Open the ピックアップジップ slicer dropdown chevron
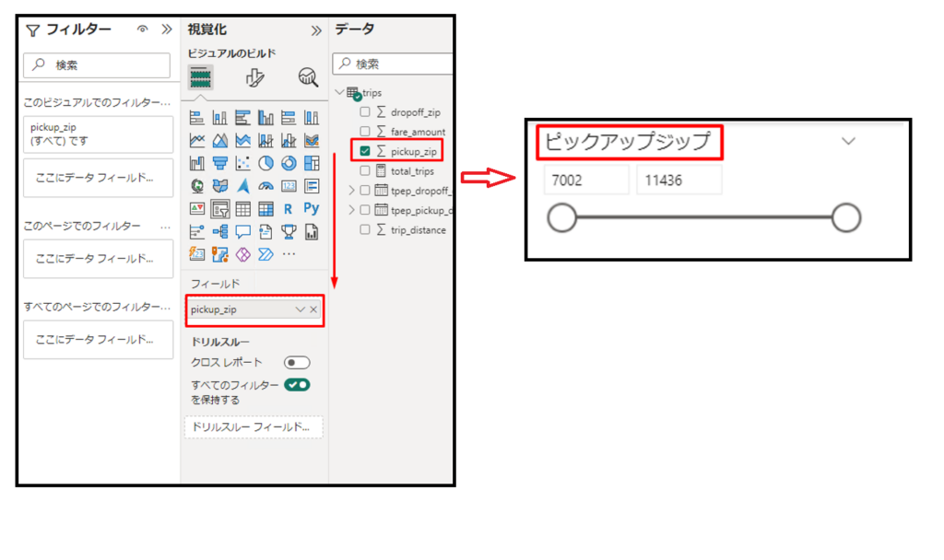944x560 pixels. click(848, 141)
